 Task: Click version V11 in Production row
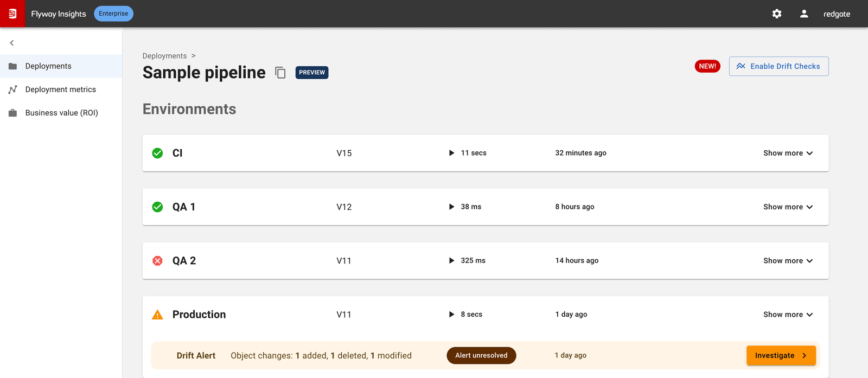[344, 315]
